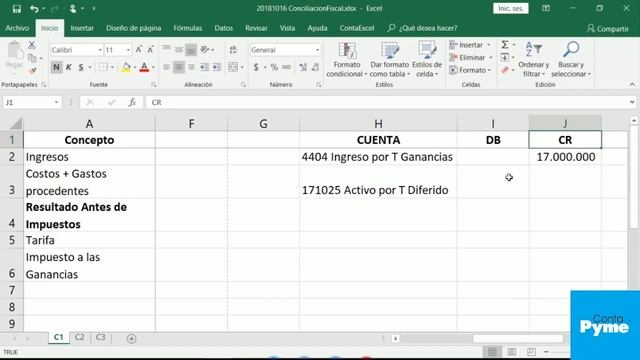The image size is (640, 360).
Task: Open Formato condicional menu
Action: click(x=347, y=60)
